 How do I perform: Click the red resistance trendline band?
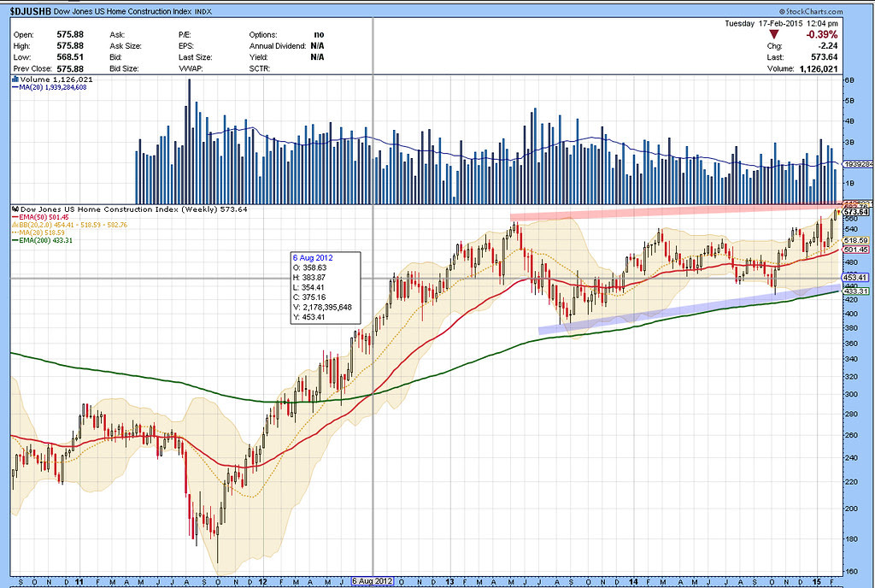tap(675, 211)
